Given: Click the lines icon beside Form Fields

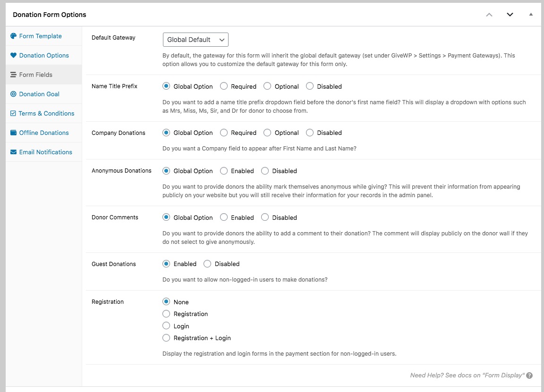Looking at the screenshot, I should (13, 75).
